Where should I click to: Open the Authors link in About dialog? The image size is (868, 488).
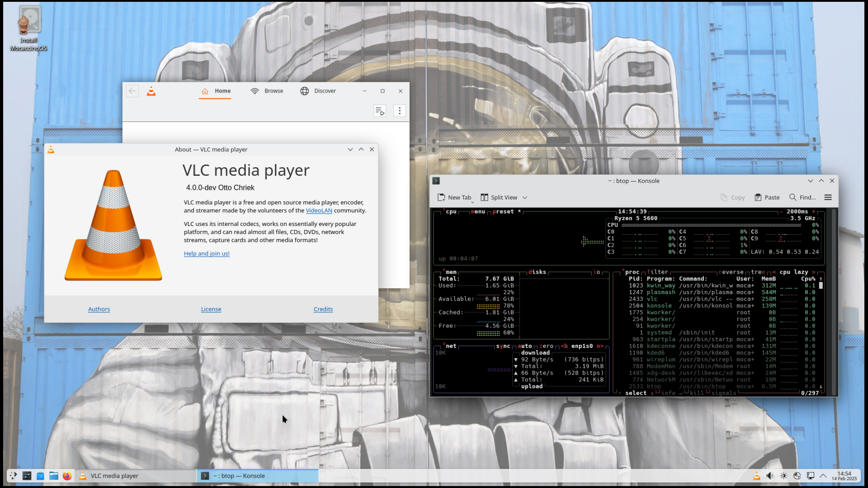99,309
